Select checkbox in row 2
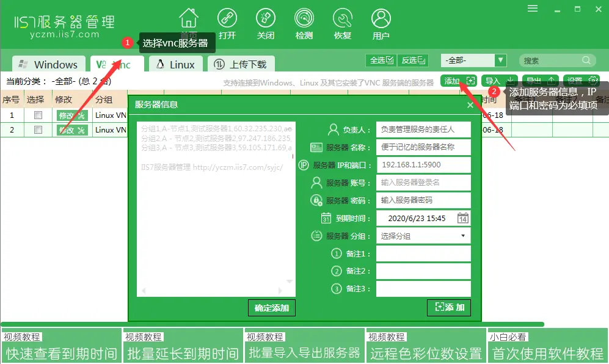609x364 pixels. point(38,129)
